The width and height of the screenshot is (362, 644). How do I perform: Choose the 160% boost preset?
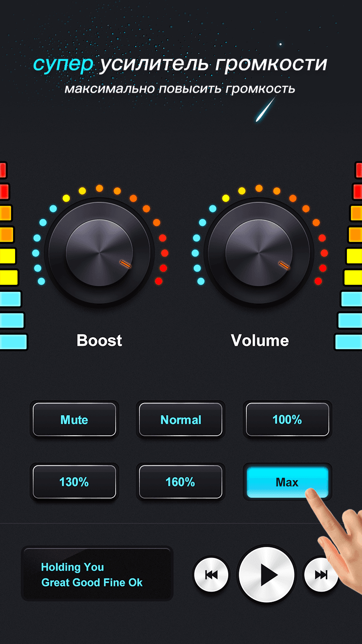[180, 482]
